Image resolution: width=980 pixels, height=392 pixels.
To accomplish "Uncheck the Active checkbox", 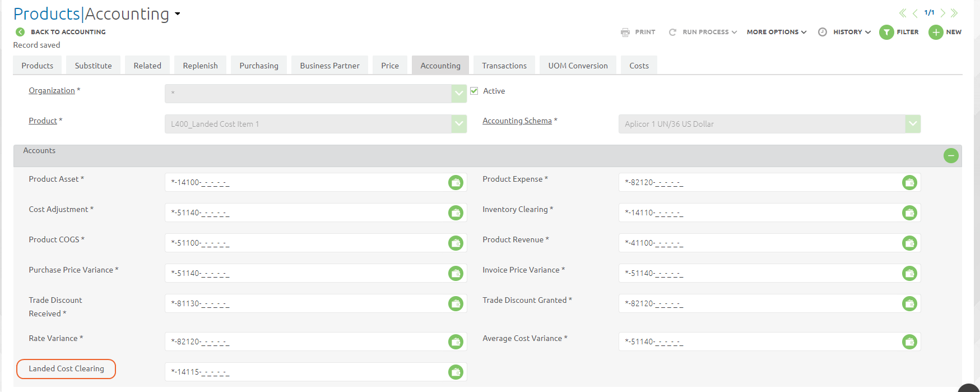I will 474,91.
